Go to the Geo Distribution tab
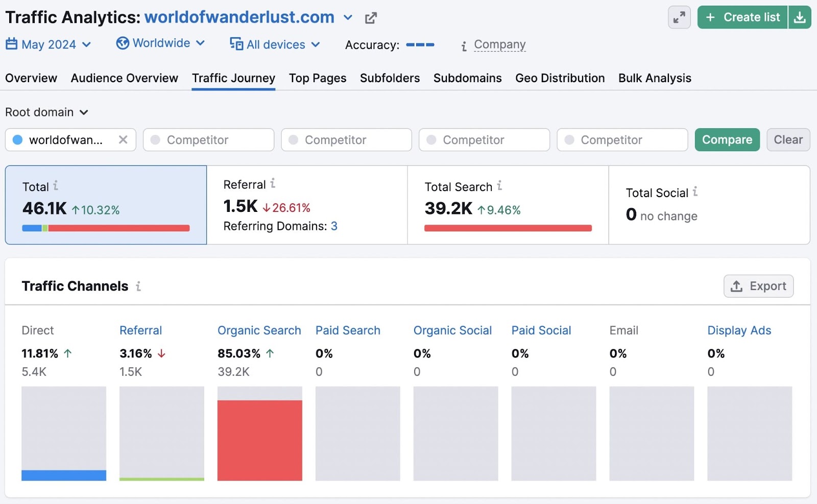The image size is (817, 504). (560, 78)
